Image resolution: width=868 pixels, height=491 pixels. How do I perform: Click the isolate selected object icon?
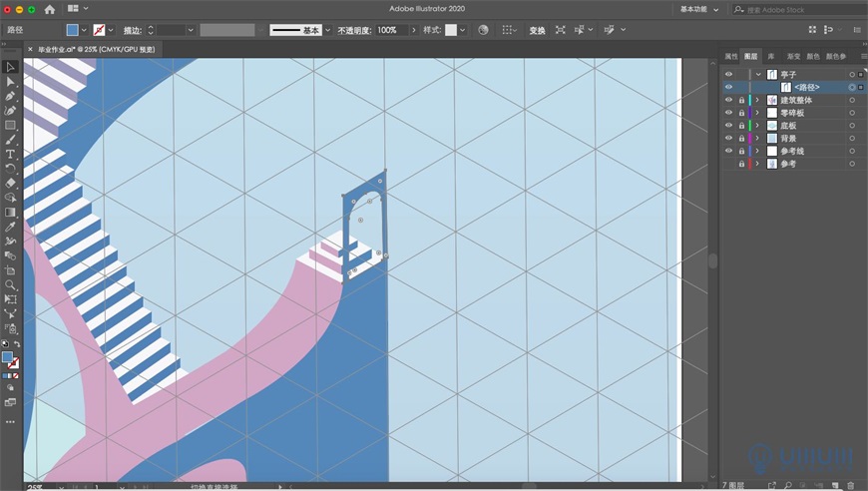tap(561, 30)
